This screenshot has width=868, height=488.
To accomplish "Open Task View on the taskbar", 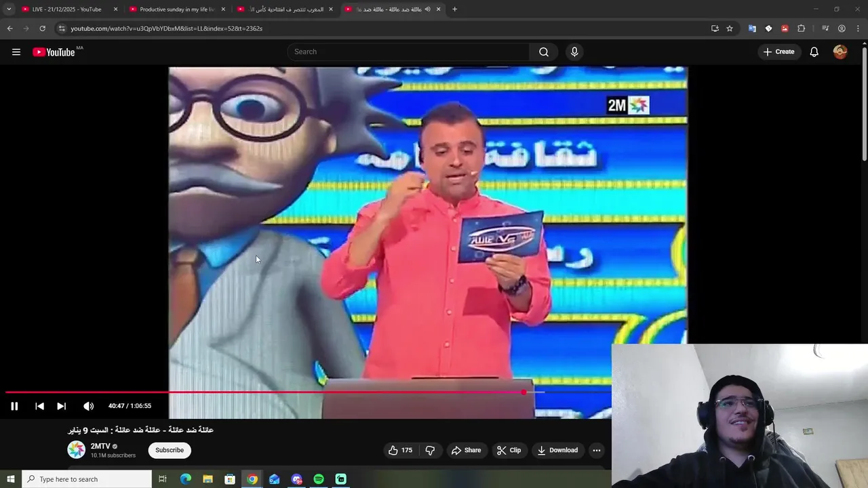I will click(x=163, y=479).
